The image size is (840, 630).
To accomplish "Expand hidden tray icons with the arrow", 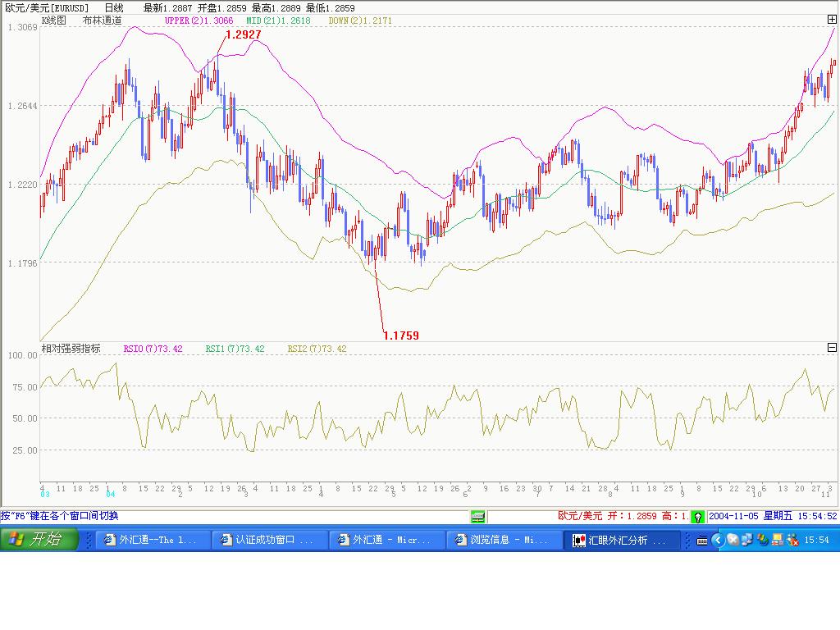I will [717, 540].
